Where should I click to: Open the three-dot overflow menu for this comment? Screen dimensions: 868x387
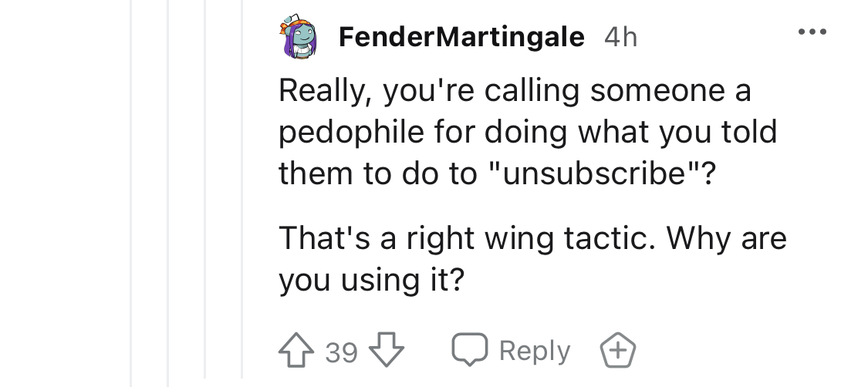coord(812,32)
